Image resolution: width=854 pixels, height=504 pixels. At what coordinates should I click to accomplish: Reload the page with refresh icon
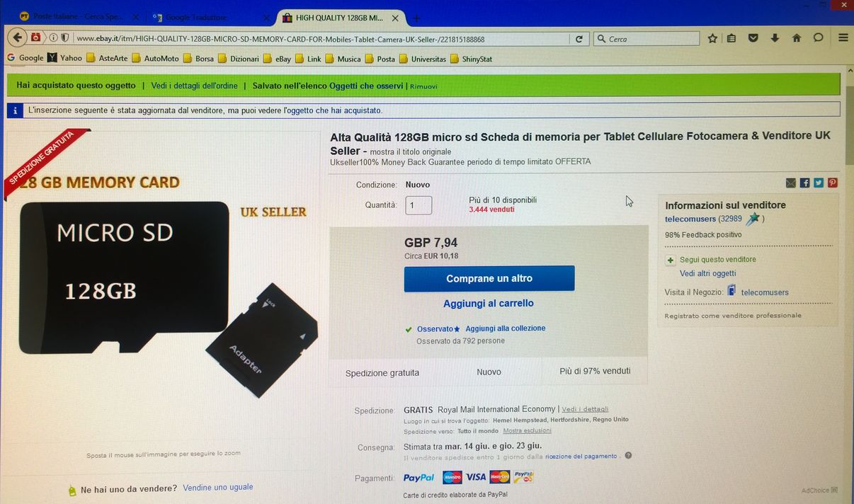pyautogui.click(x=579, y=39)
